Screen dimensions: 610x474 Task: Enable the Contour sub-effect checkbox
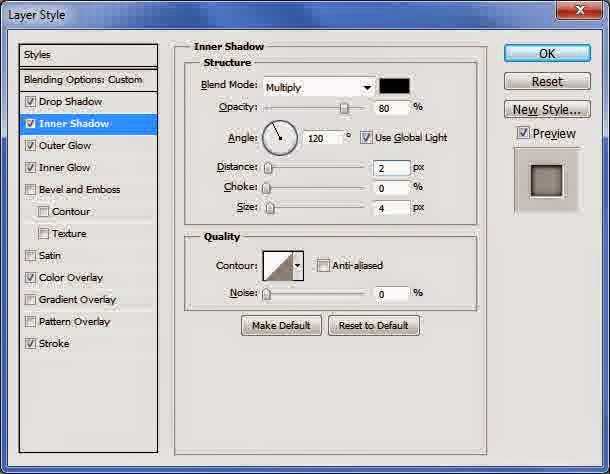(x=43, y=212)
